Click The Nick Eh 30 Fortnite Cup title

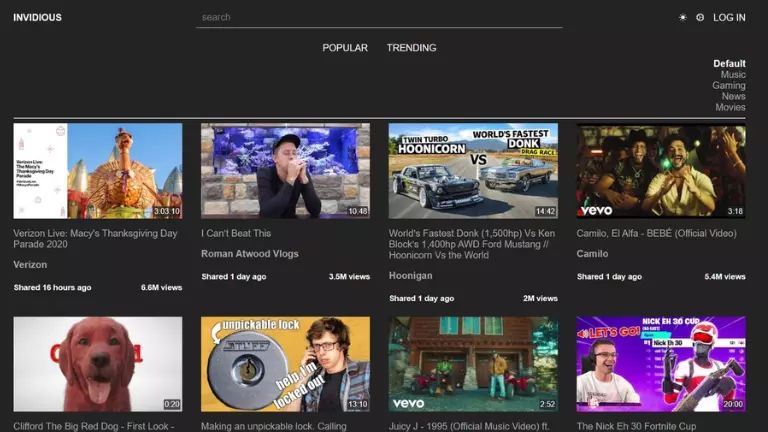point(636,427)
